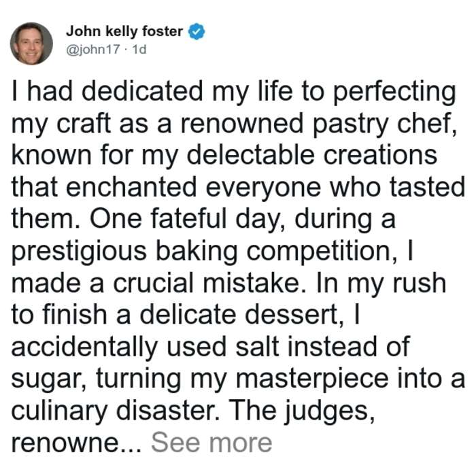Visit the @john17 handle link
The image size is (476, 476).
[x=93, y=49]
